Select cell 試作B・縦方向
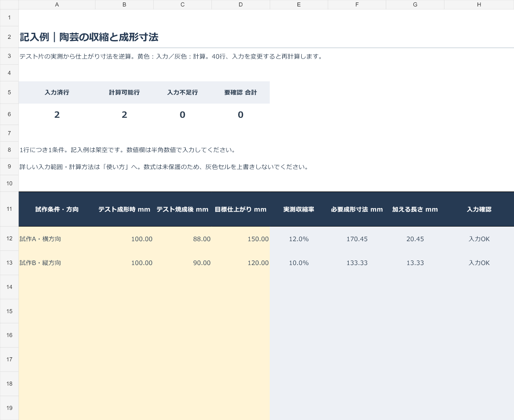Image resolution: width=514 pixels, height=420 pixels. click(x=57, y=263)
